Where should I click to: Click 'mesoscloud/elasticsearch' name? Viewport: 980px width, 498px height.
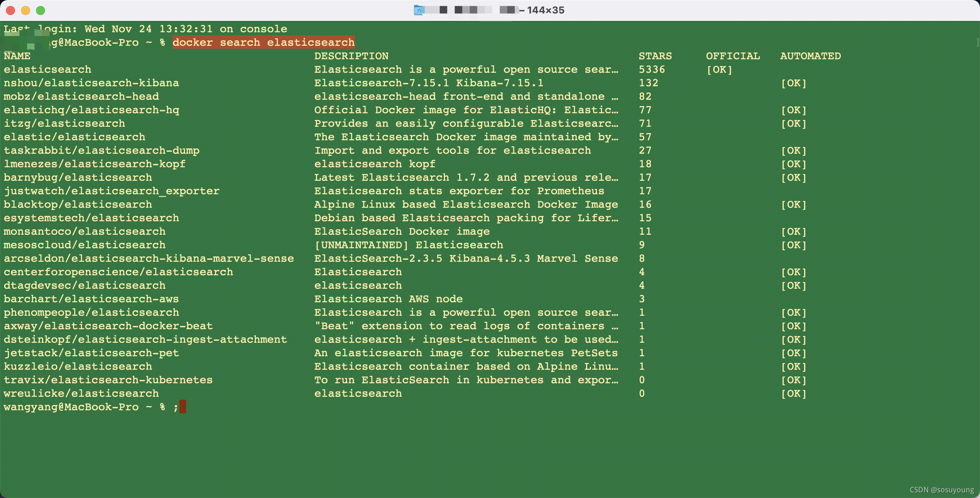tap(84, 245)
